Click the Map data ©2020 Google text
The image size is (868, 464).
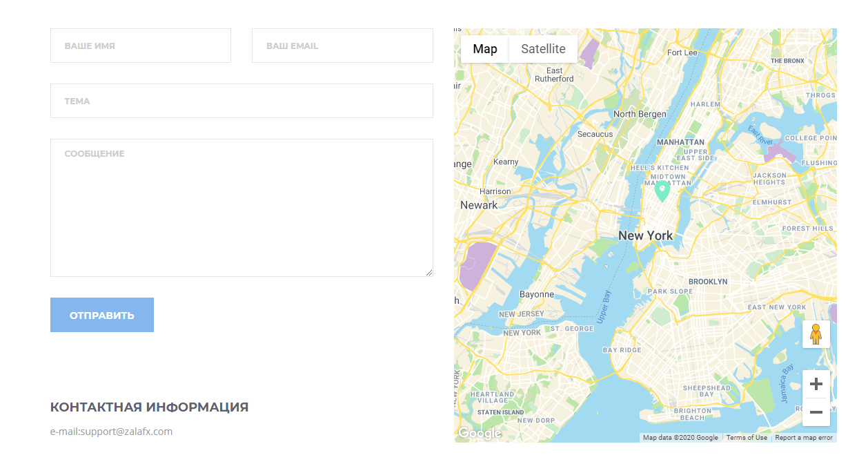point(680,437)
